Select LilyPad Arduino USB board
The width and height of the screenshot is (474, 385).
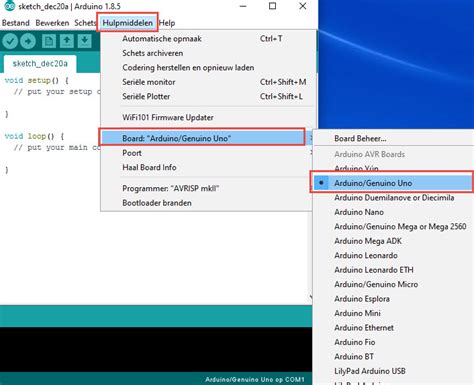[393, 371]
